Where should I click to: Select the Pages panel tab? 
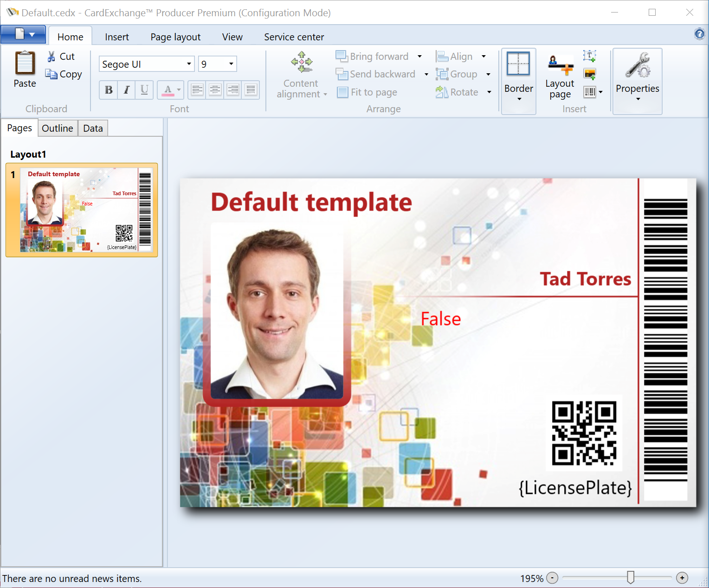click(x=19, y=128)
